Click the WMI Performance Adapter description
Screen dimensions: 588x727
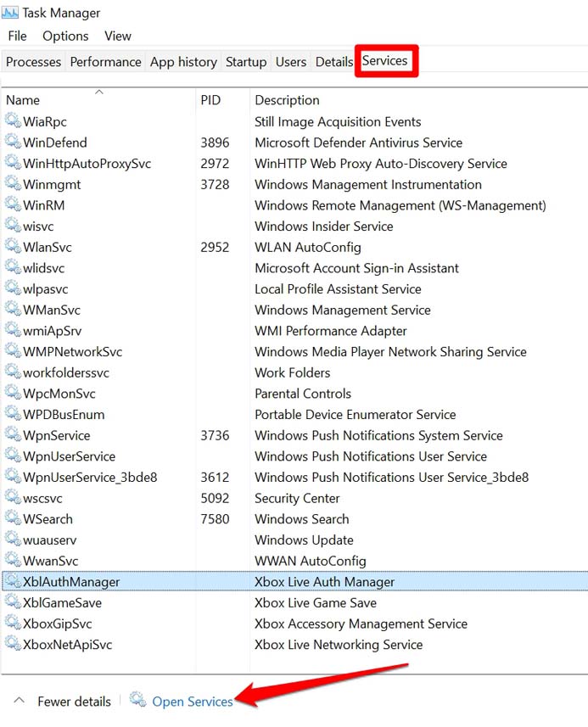point(331,331)
